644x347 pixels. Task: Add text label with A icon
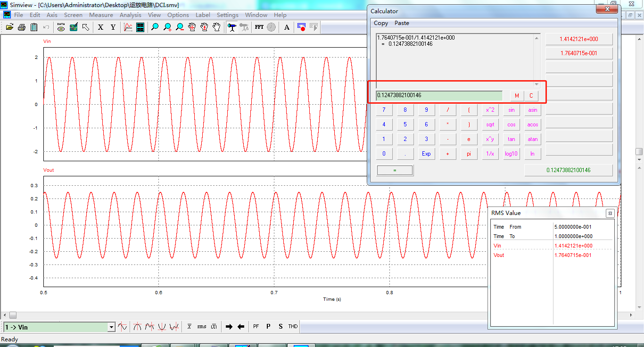click(287, 27)
